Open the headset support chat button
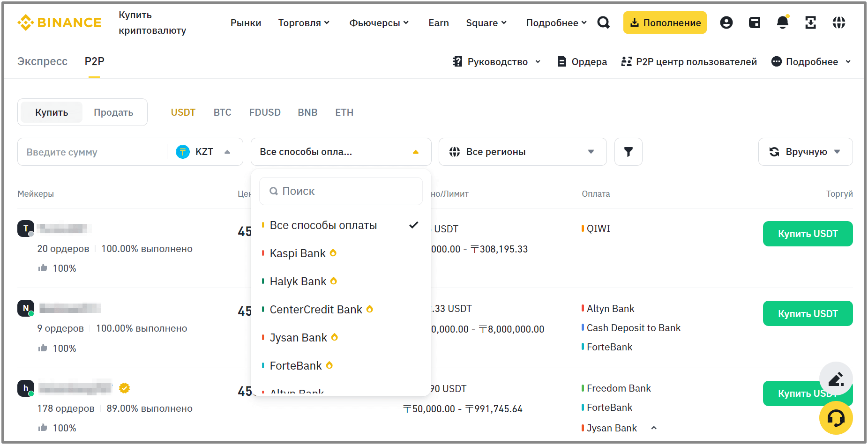 [x=836, y=418]
